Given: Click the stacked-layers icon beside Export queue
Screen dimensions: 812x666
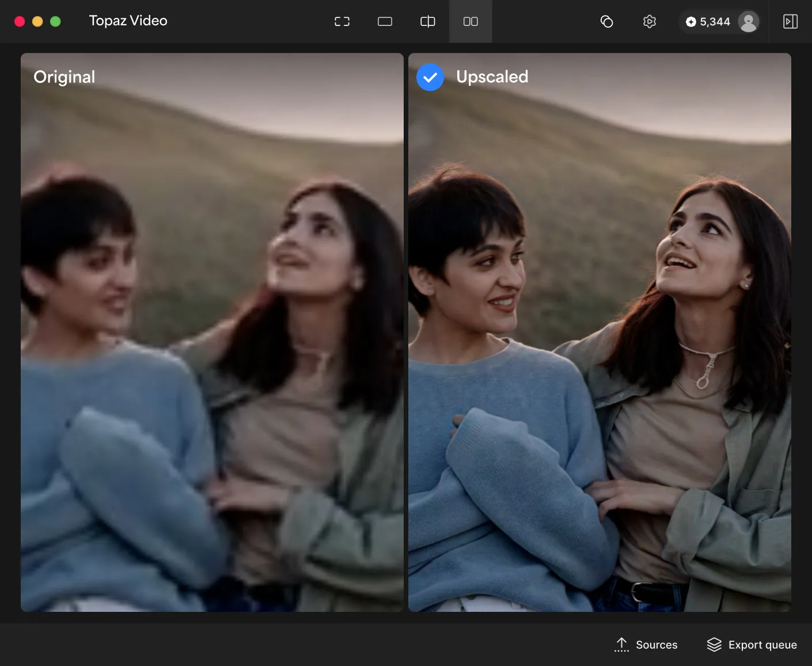Looking at the screenshot, I should click(714, 645).
